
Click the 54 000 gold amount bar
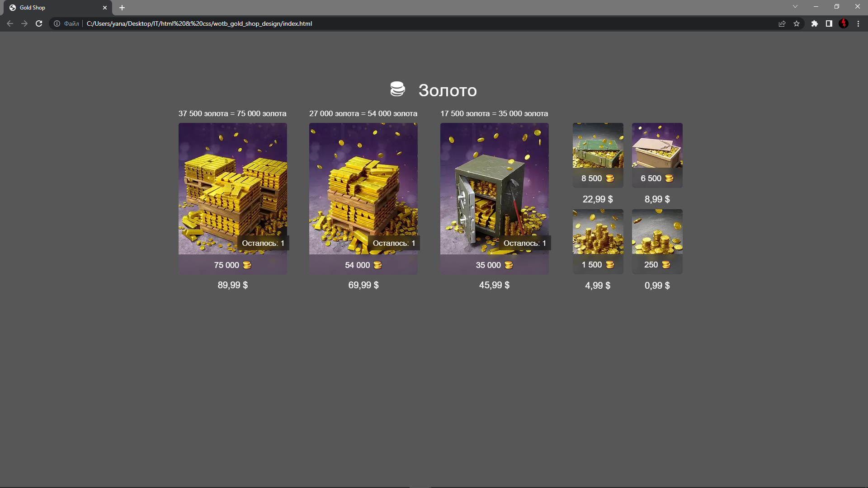pyautogui.click(x=363, y=265)
